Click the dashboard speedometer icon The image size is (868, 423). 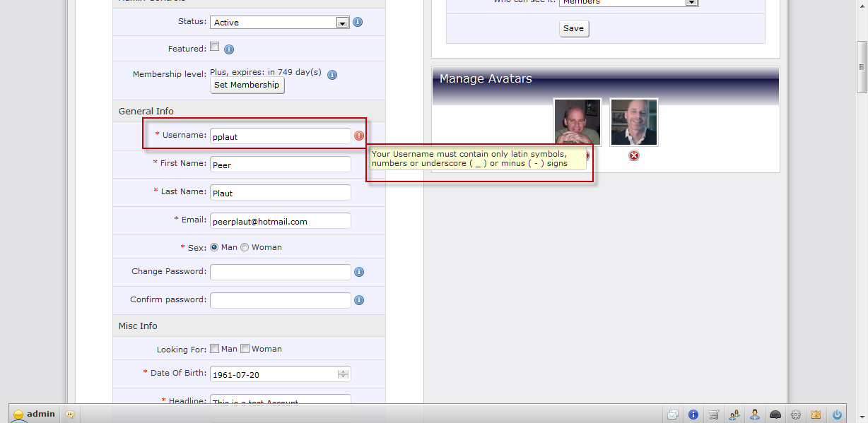pyautogui.click(x=775, y=415)
